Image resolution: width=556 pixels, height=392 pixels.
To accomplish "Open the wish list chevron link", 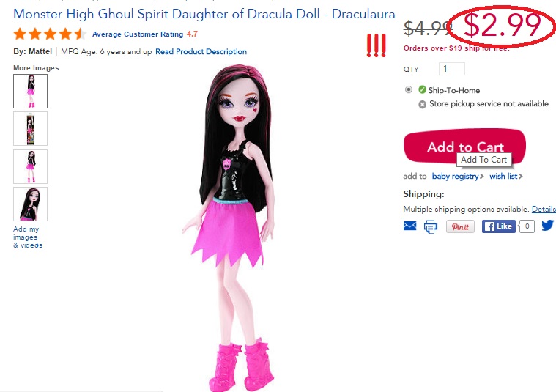I will 506,177.
